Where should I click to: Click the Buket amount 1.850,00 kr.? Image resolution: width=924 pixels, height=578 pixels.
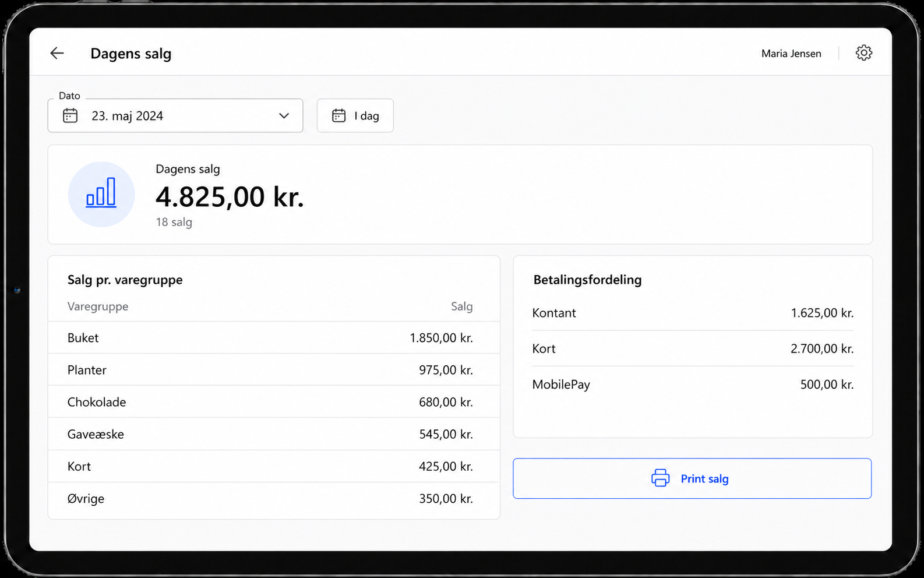(441, 338)
